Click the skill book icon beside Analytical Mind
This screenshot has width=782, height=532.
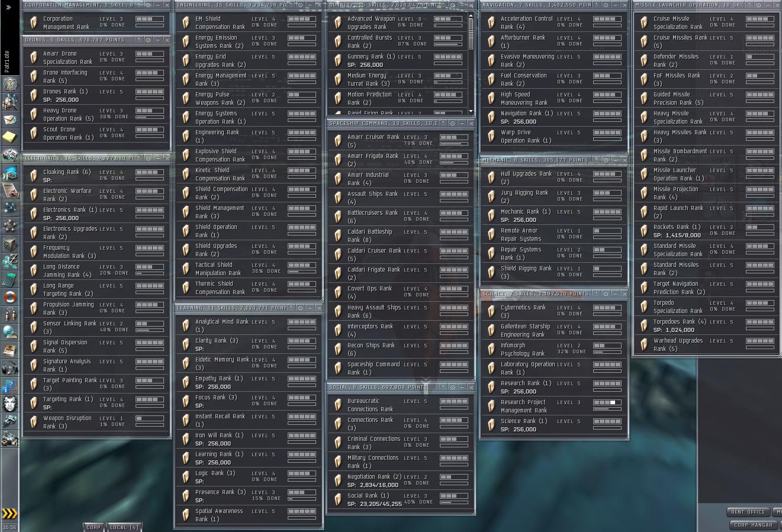186,325
